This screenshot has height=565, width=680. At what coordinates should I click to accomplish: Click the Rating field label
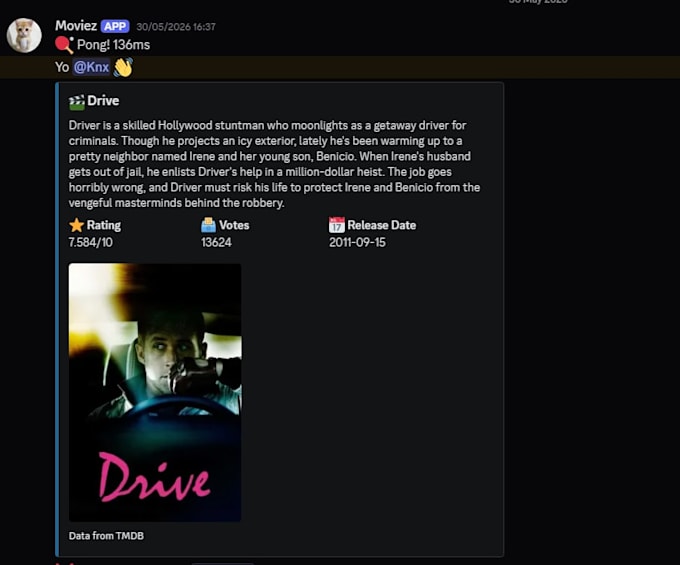pos(104,225)
